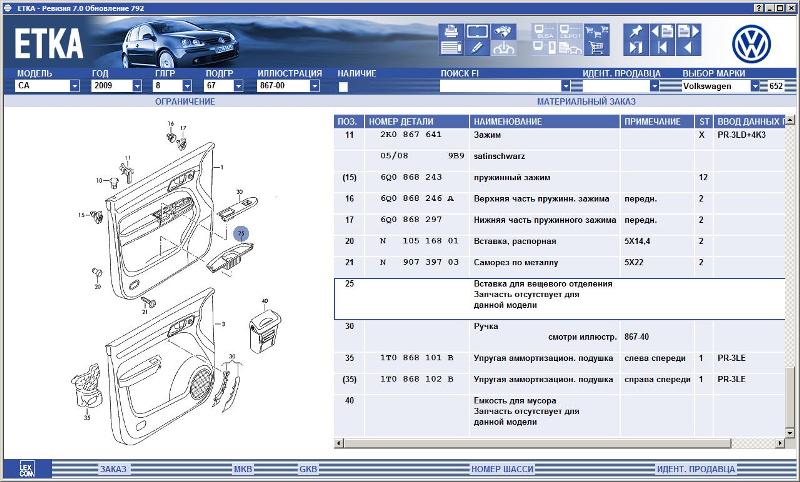Open НОМЕР ШАССИ in the bottom bar
The width and height of the screenshot is (800, 482).
502,469
